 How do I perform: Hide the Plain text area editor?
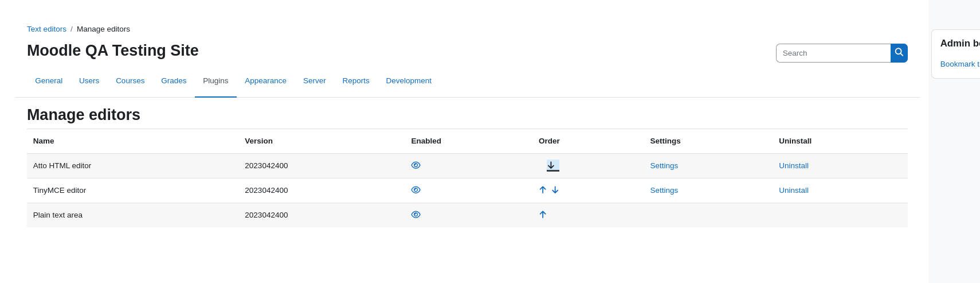click(416, 215)
